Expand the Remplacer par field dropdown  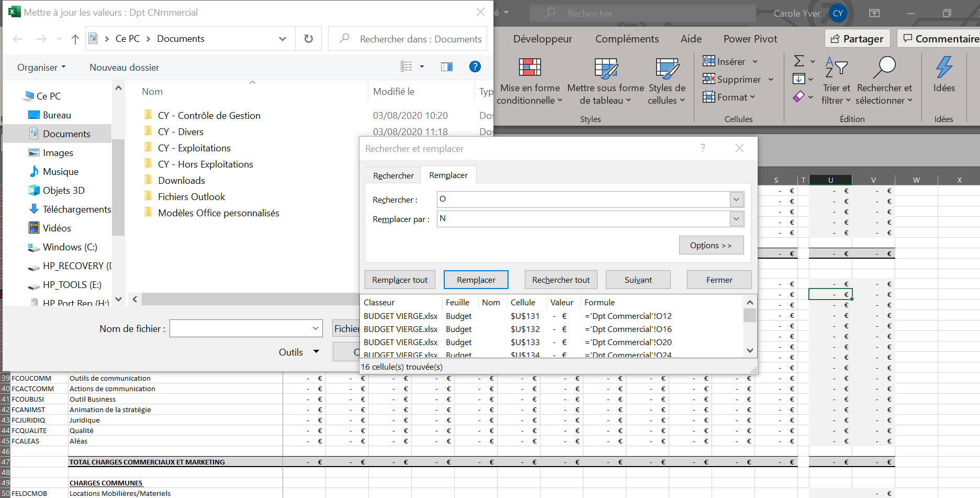(736, 219)
